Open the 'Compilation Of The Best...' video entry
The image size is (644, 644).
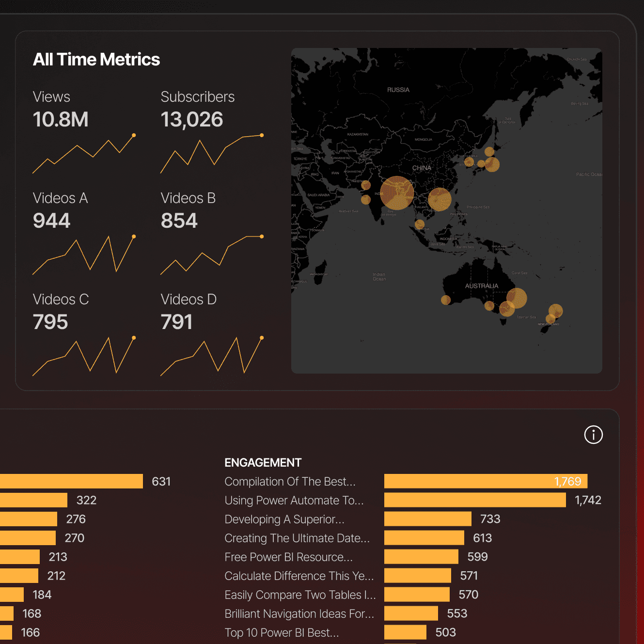click(290, 481)
